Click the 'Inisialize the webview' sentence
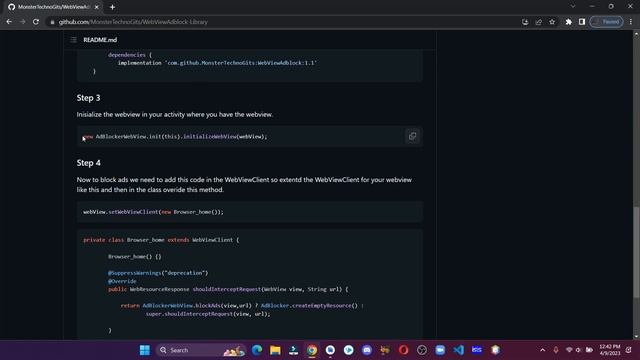The width and height of the screenshot is (640, 360). tap(175, 115)
